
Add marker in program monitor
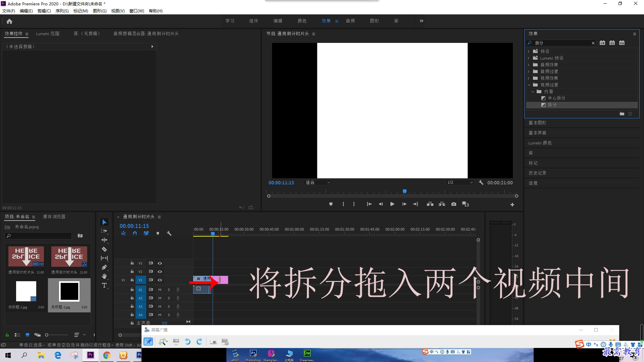[x=331, y=204]
